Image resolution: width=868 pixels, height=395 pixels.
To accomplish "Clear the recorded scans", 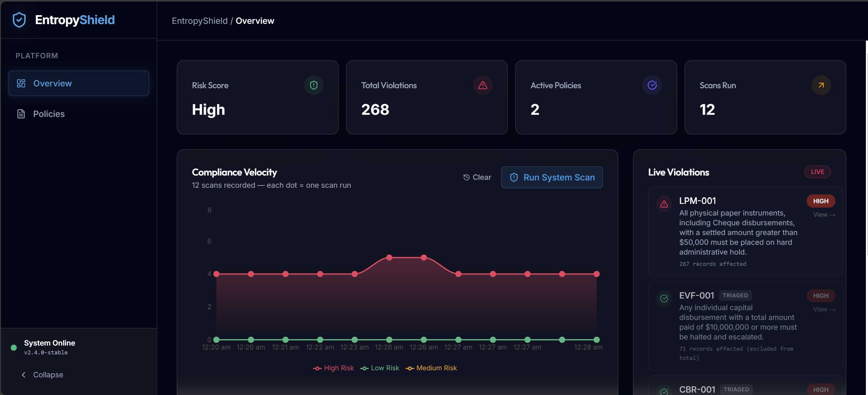I will (x=477, y=177).
